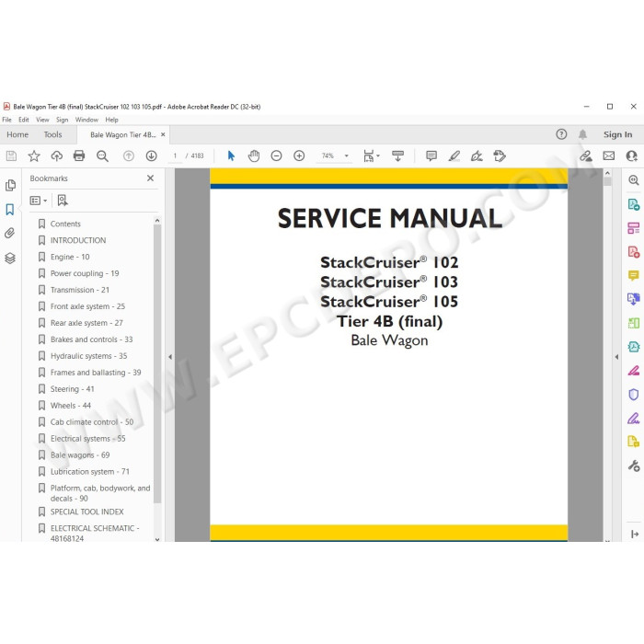The height and width of the screenshot is (644, 644).
Task: Go to previous page arrow
Action: pyautogui.click(x=129, y=155)
